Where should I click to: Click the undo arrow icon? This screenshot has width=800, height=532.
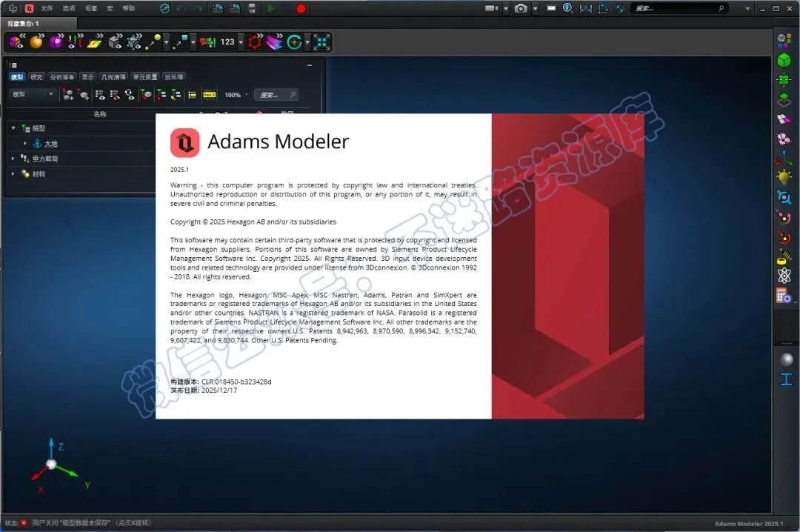pyautogui.click(x=181, y=8)
